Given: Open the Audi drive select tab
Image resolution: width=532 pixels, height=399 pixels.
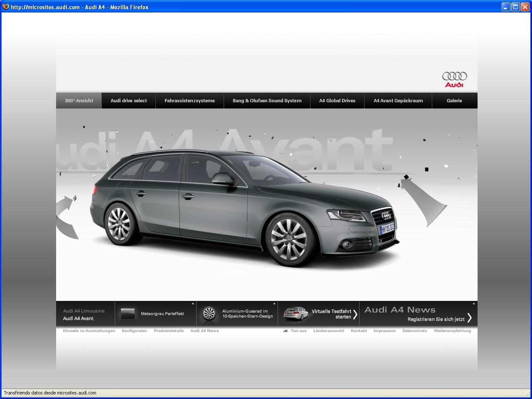Looking at the screenshot, I should (x=128, y=101).
